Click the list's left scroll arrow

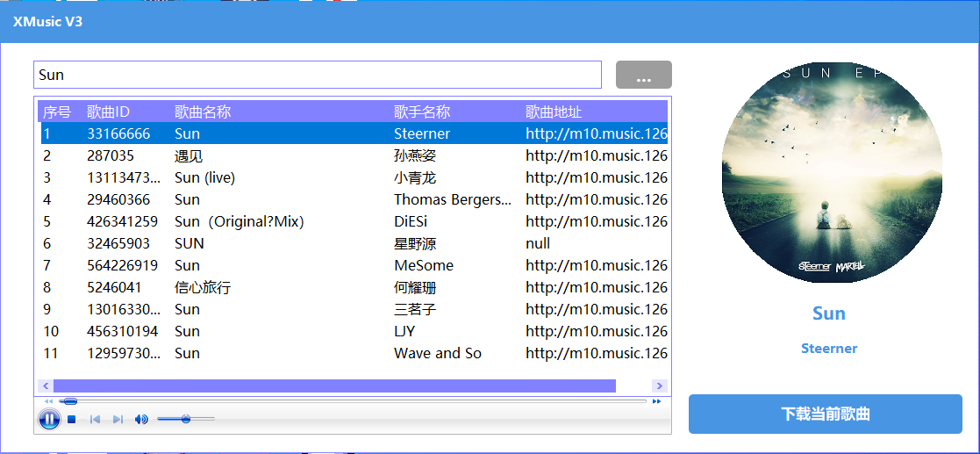coord(46,386)
